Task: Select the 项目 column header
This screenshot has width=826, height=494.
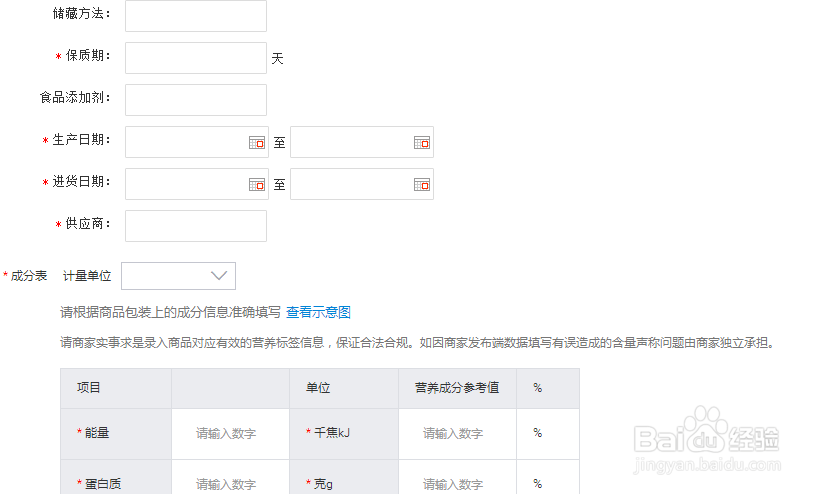Action: pos(116,388)
